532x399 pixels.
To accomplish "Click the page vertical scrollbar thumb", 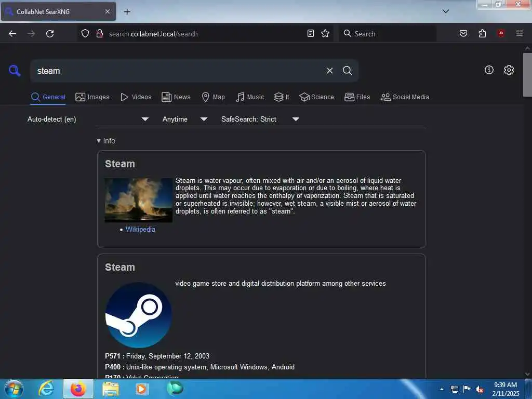I will tap(527, 75).
